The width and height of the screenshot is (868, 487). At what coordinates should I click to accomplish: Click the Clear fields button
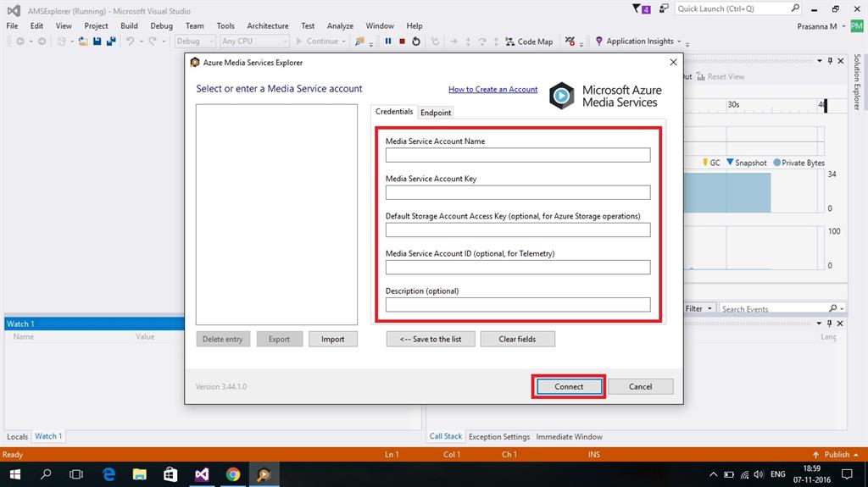(x=518, y=339)
